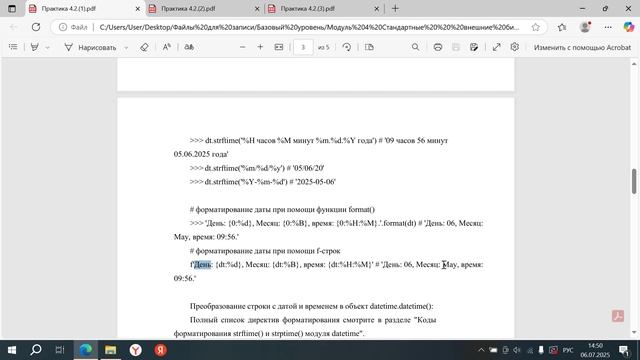
Task: Zoom out with the minus button
Action: click(242, 47)
